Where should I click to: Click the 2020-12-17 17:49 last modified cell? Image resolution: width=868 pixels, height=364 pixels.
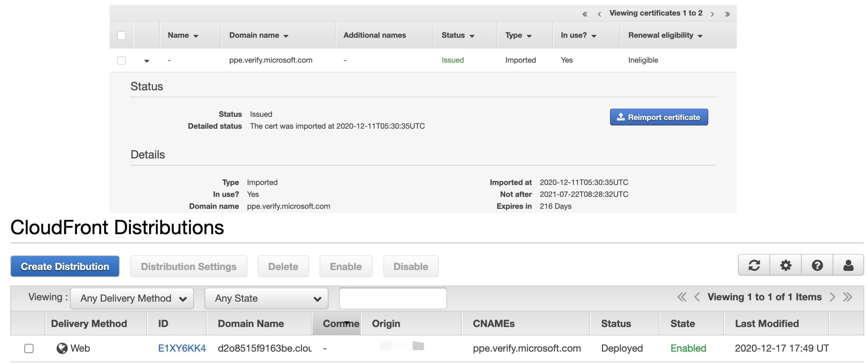click(781, 348)
